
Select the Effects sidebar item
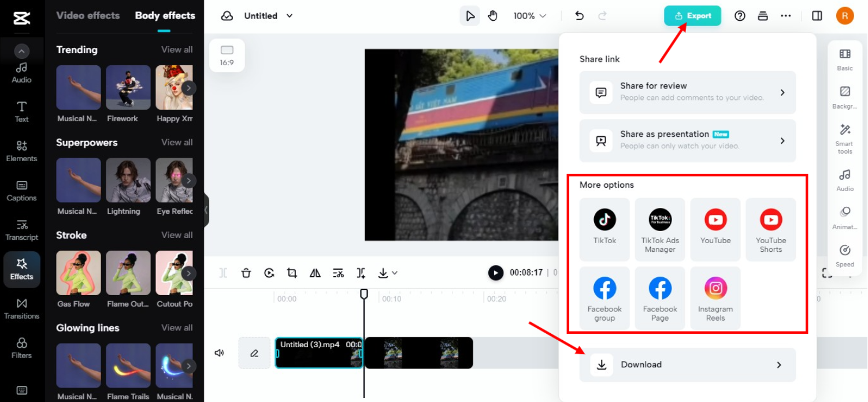click(x=21, y=269)
